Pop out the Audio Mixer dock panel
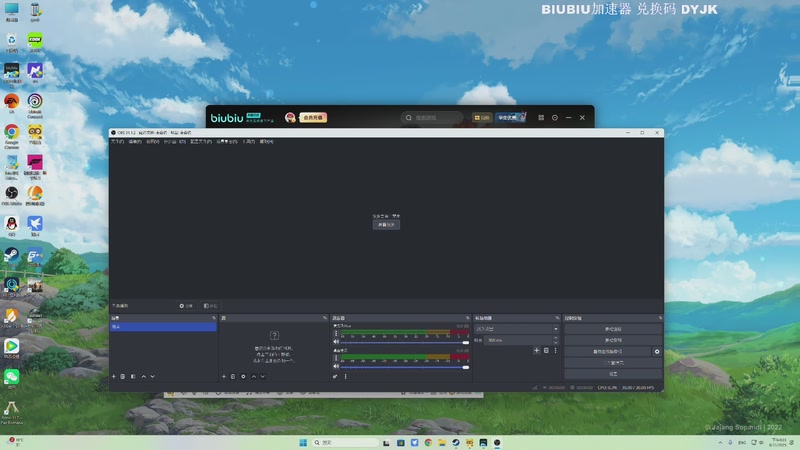This screenshot has height=450, width=800. pos(467,318)
